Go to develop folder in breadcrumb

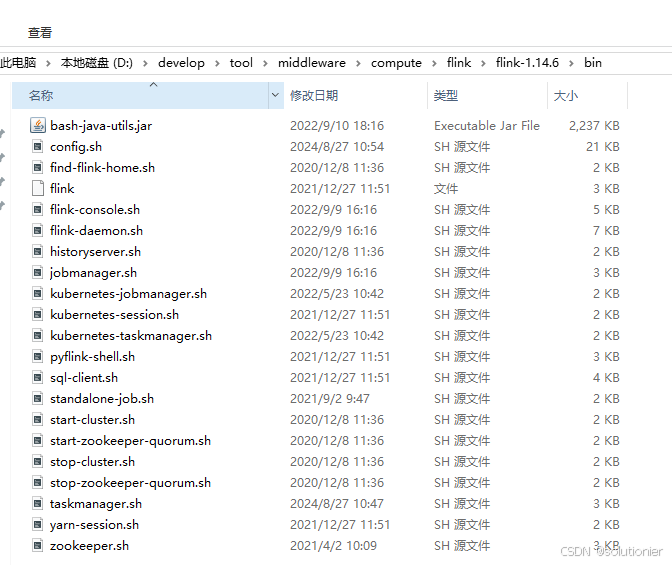181,63
